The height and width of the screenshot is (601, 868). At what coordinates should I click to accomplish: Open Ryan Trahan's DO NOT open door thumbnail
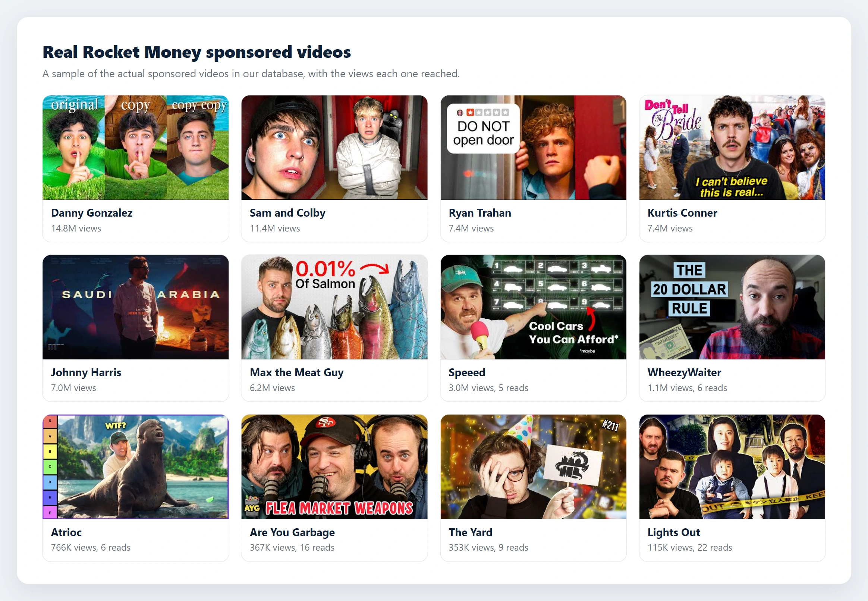[x=533, y=147]
